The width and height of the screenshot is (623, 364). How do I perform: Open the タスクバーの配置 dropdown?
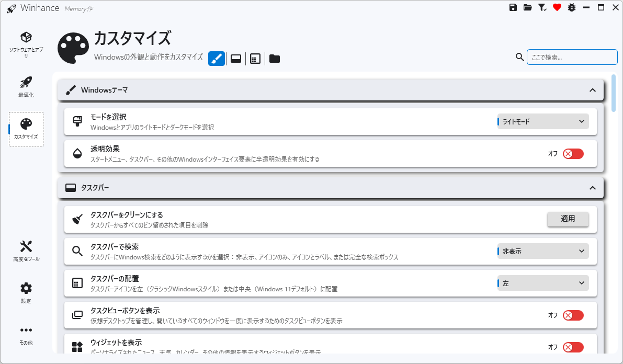pyautogui.click(x=543, y=283)
